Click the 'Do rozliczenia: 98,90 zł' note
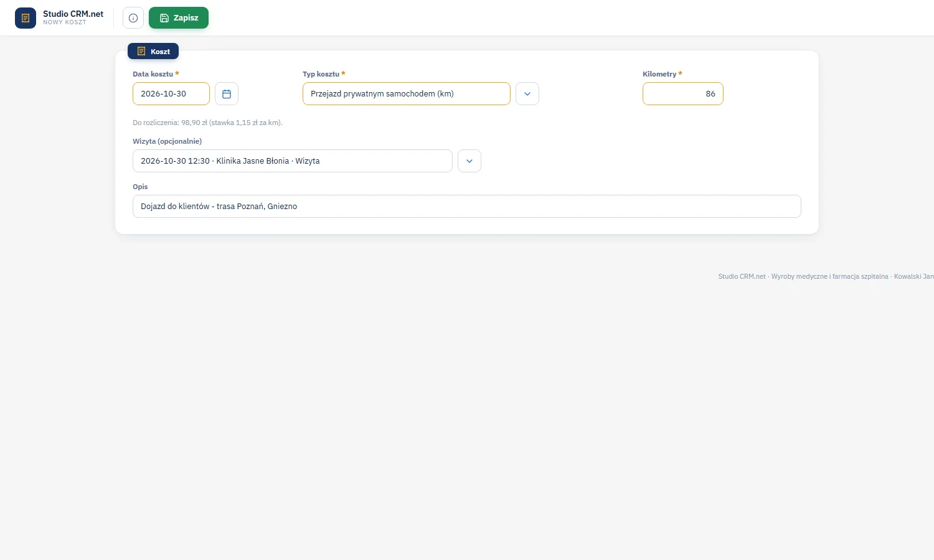The width and height of the screenshot is (934, 560). point(207,123)
